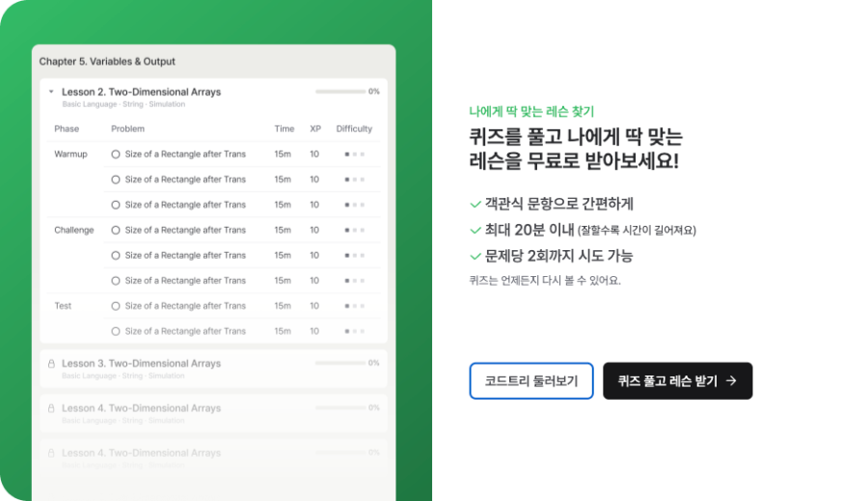
Task: Select the circle in the Challenge phase row
Action: tap(116, 230)
